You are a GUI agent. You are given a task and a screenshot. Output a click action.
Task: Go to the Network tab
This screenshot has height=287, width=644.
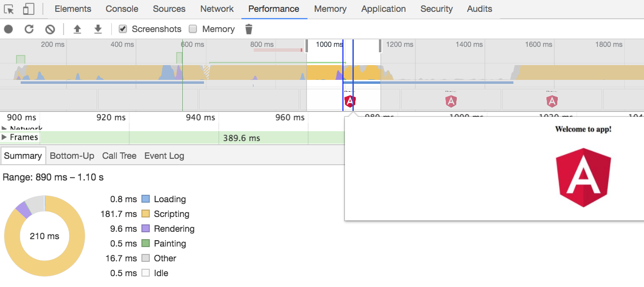pos(217,9)
